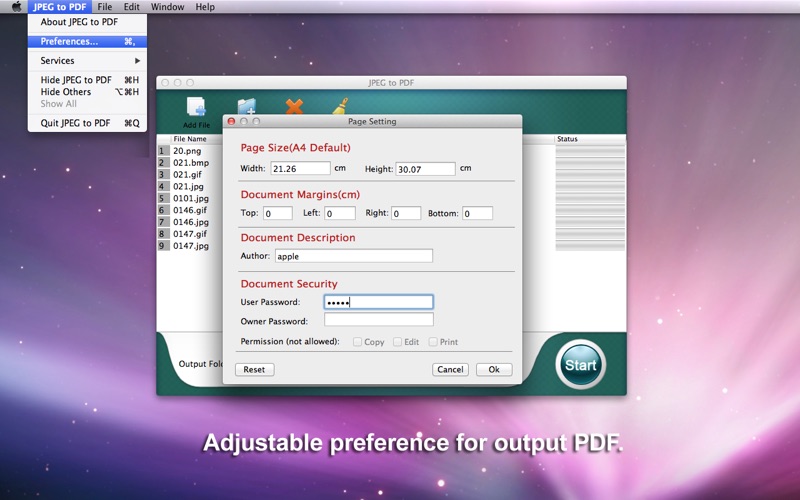Image resolution: width=800 pixels, height=500 pixels.
Task: Select file 021.gif in list
Action: pos(187,174)
